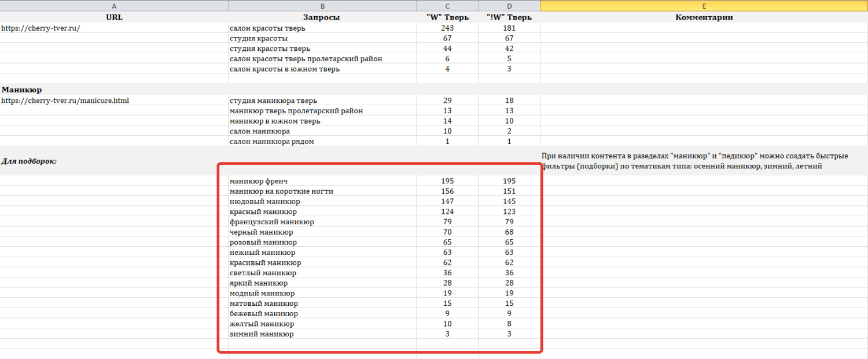Screen dimensions: 868x359
Task: Select the comment text about быстрые фильтры
Action: point(694,161)
